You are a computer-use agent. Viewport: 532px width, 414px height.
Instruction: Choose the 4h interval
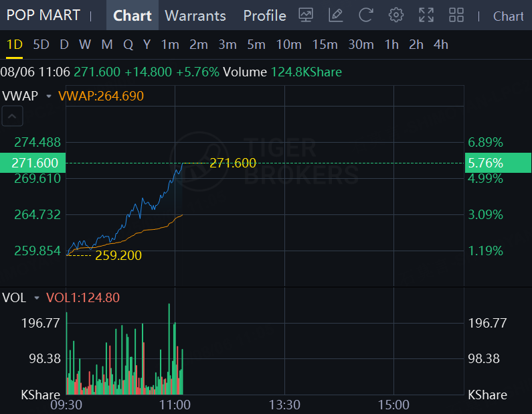point(441,44)
